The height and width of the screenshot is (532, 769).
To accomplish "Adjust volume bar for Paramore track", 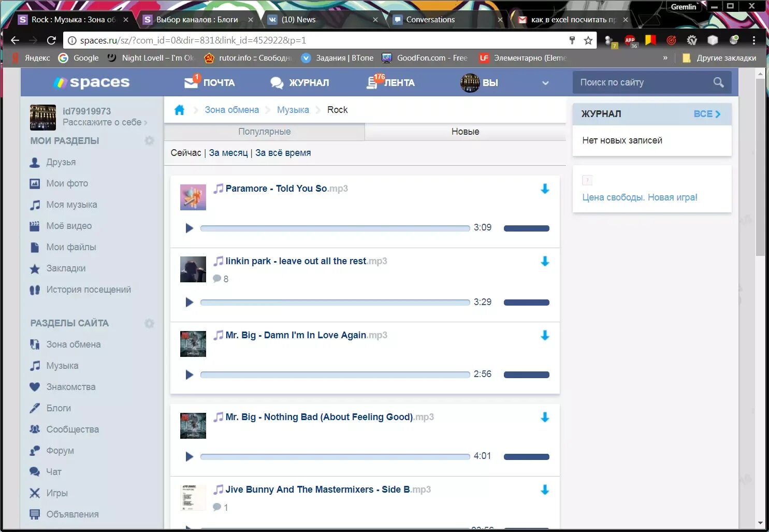I will tap(527, 228).
